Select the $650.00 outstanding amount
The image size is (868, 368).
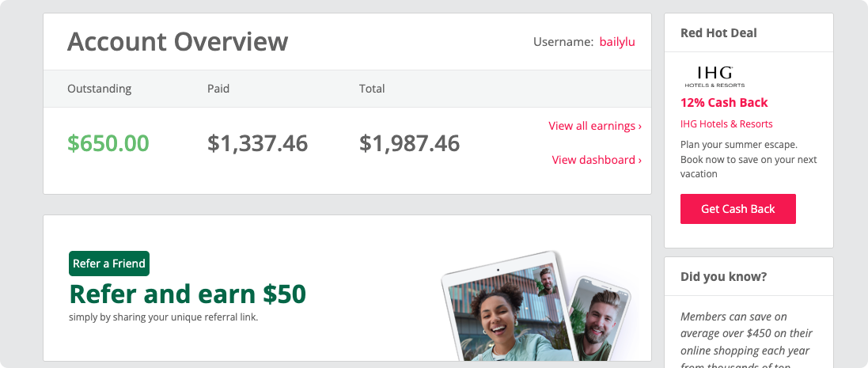click(x=108, y=143)
